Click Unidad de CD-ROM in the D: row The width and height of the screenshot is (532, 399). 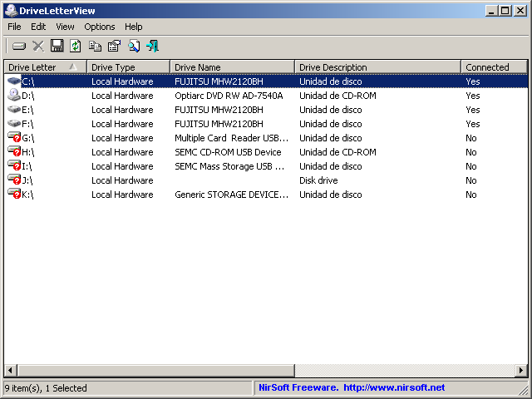[x=337, y=96]
